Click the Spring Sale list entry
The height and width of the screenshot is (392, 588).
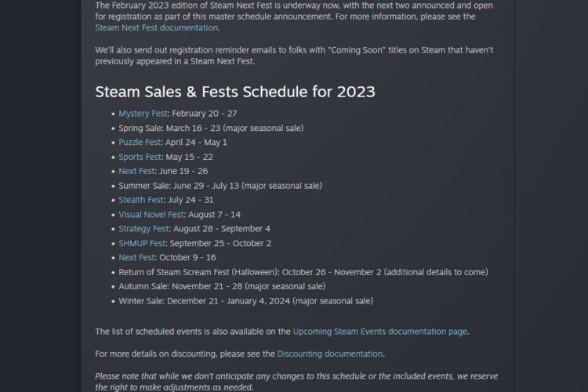(x=211, y=128)
